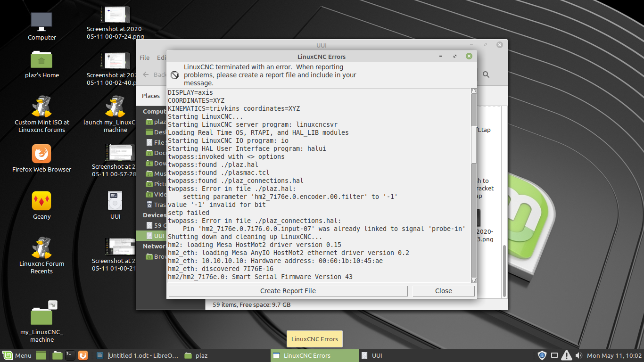644x362 pixels.
Task: Click Devices section header in sidebar
Action: tap(154, 215)
